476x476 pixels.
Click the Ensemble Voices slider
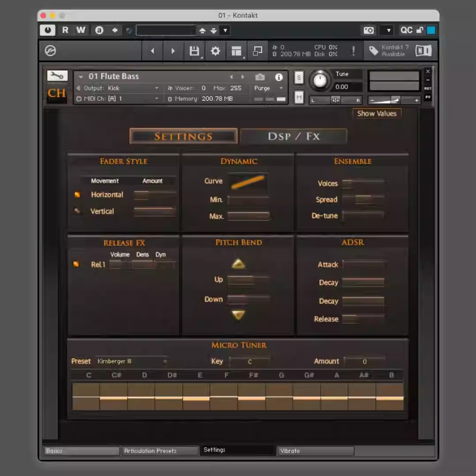click(363, 183)
